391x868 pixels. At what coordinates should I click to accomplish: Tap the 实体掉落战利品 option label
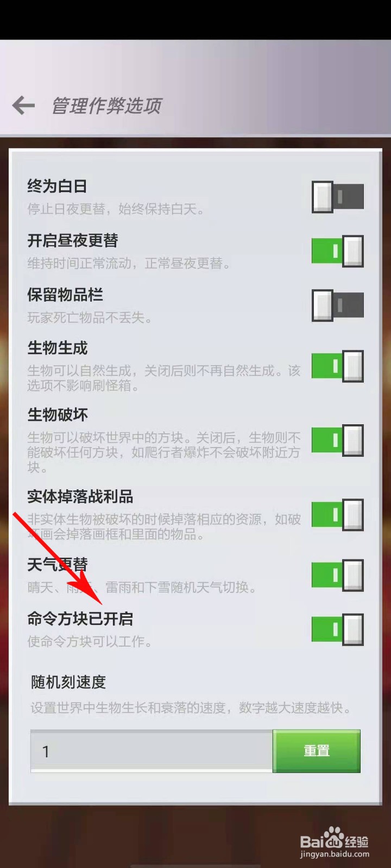80,496
